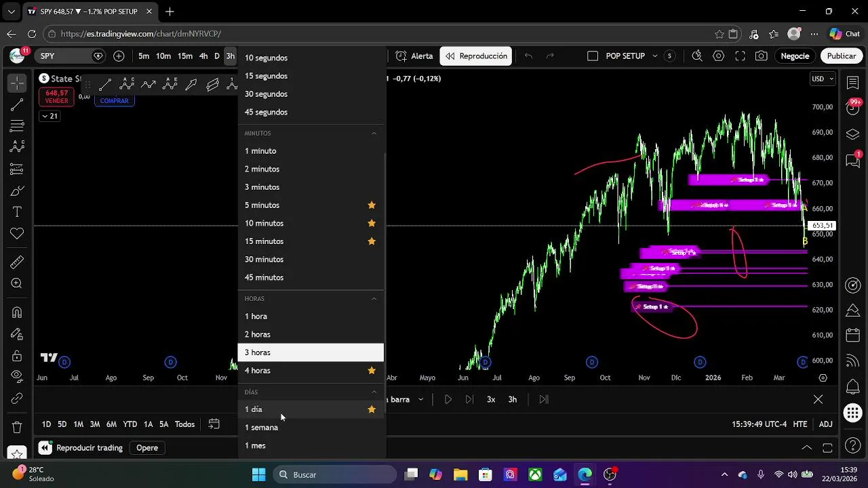
Task: Open the alerts clock panel icon
Action: click(x=853, y=106)
